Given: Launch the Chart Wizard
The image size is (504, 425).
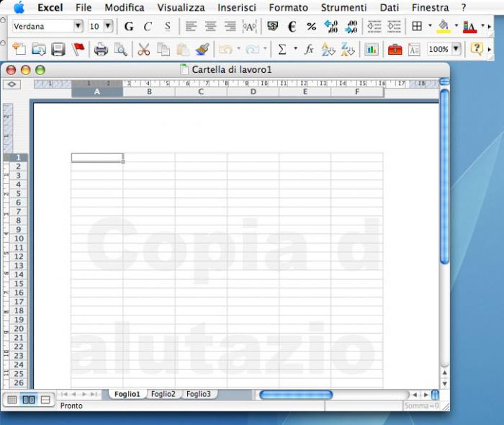Looking at the screenshot, I should pyautogui.click(x=371, y=49).
